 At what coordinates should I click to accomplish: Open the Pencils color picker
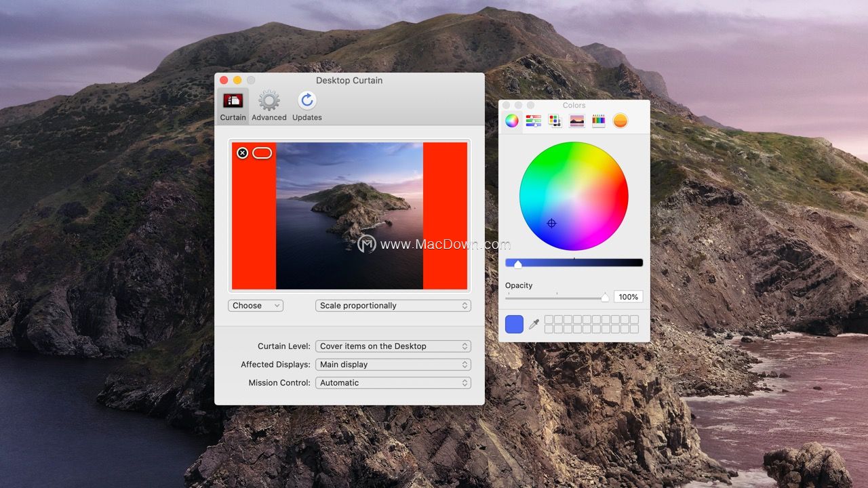[598, 121]
